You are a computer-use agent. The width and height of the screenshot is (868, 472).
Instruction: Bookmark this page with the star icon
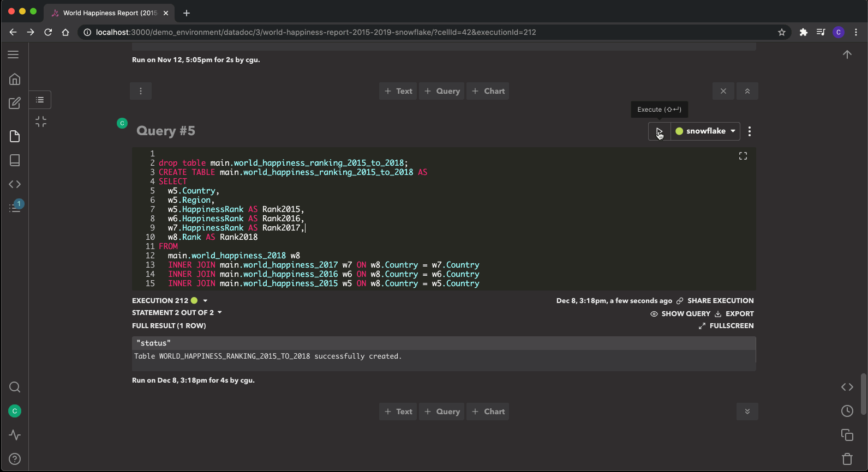click(782, 32)
